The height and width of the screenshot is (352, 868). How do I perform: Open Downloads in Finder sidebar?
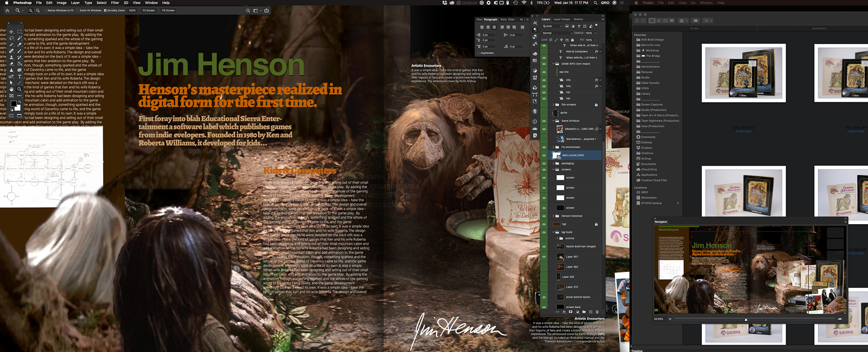[x=648, y=137]
